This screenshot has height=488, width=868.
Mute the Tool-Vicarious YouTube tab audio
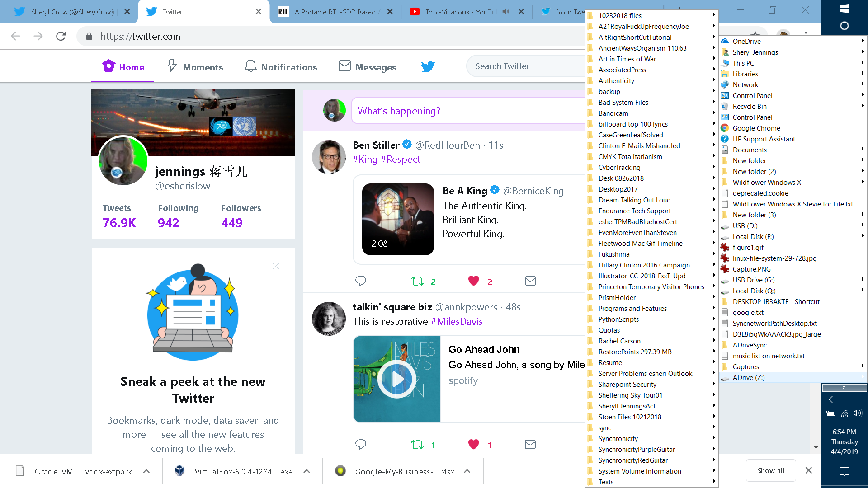(x=506, y=12)
